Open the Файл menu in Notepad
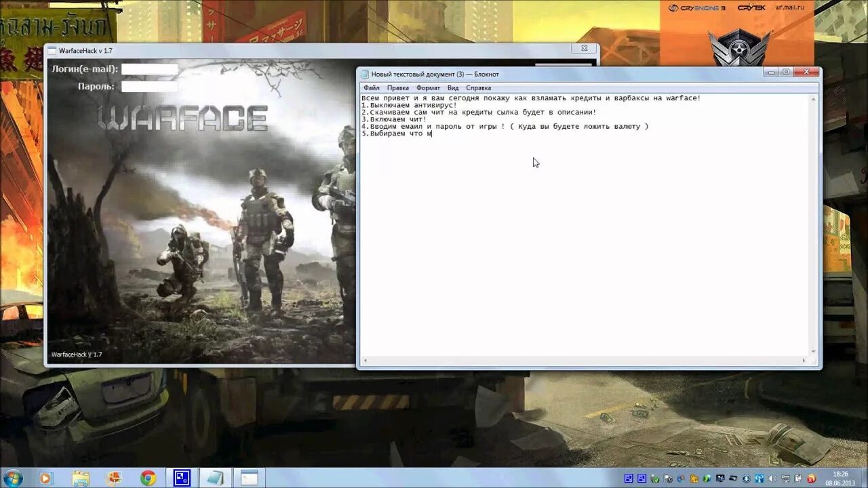The image size is (868, 488). [371, 87]
